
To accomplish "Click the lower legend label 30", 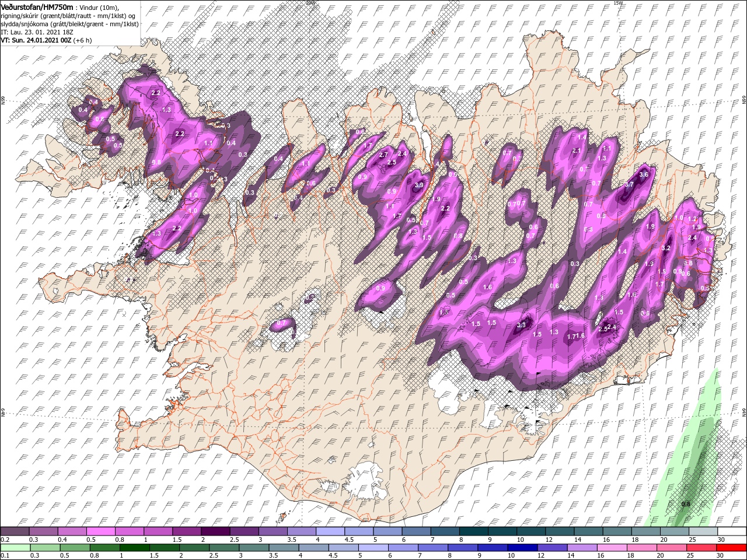I will (x=720, y=555).
